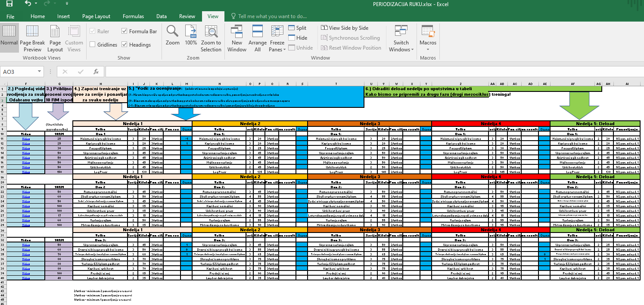Click the formula bar input area
644x305 pixels.
(374, 72)
